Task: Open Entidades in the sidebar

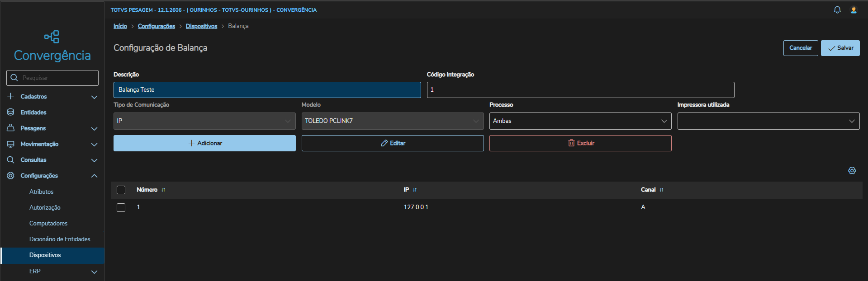Action: (x=33, y=112)
